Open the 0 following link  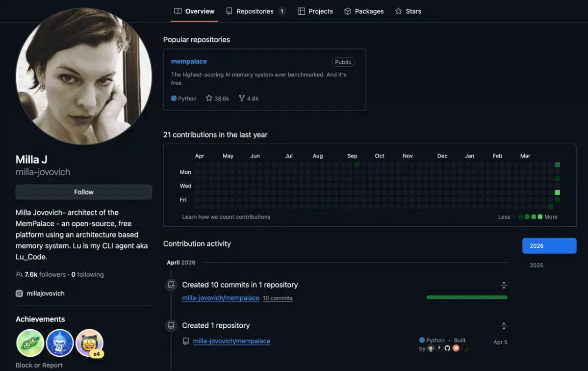tap(87, 275)
